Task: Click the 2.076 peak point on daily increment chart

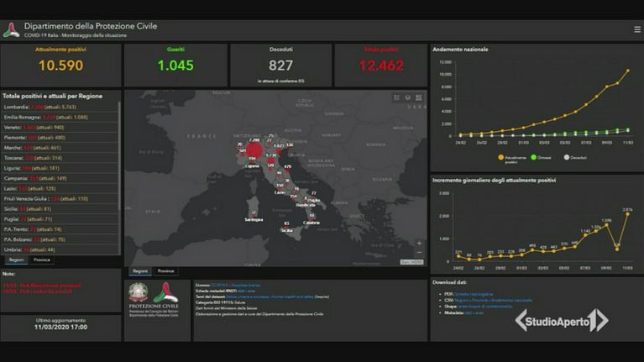Action: pos(627,216)
